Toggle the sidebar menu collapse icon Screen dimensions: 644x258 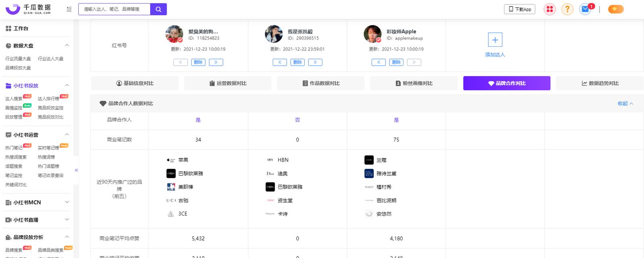(69, 9)
